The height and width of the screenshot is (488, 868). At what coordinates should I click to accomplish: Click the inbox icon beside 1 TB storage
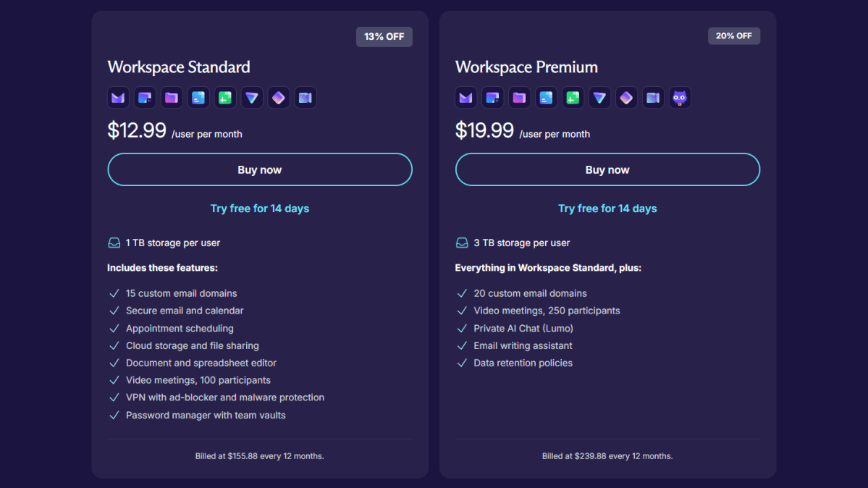tap(114, 243)
